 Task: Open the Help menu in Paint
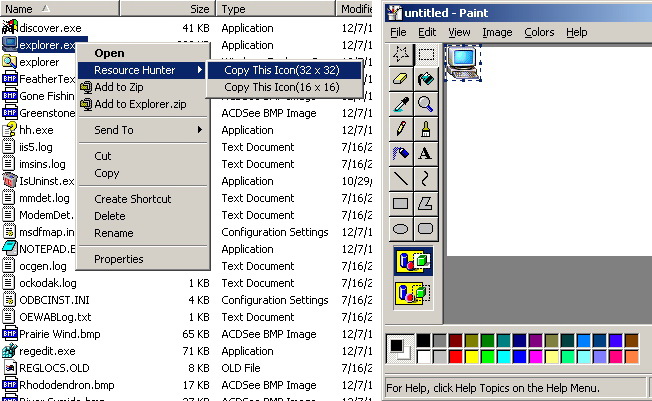(x=576, y=32)
